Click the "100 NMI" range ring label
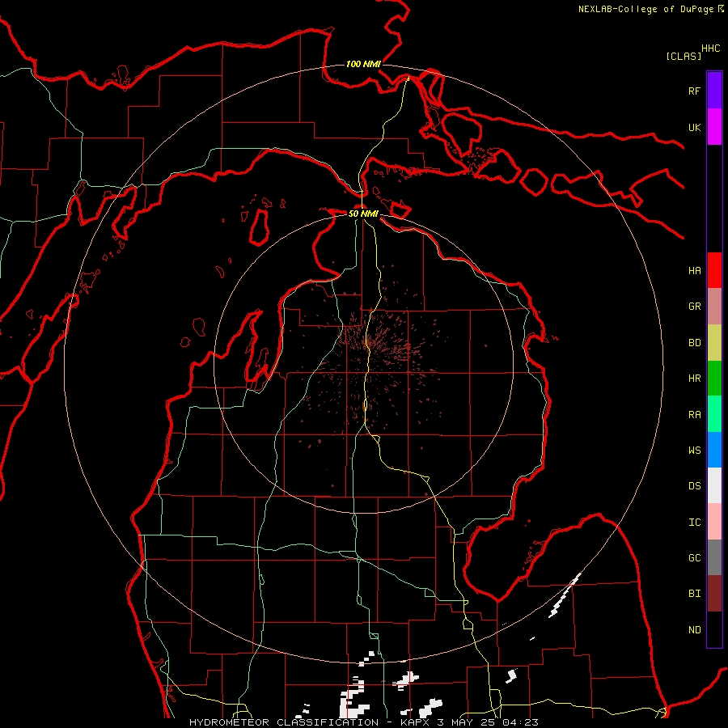 (x=363, y=64)
